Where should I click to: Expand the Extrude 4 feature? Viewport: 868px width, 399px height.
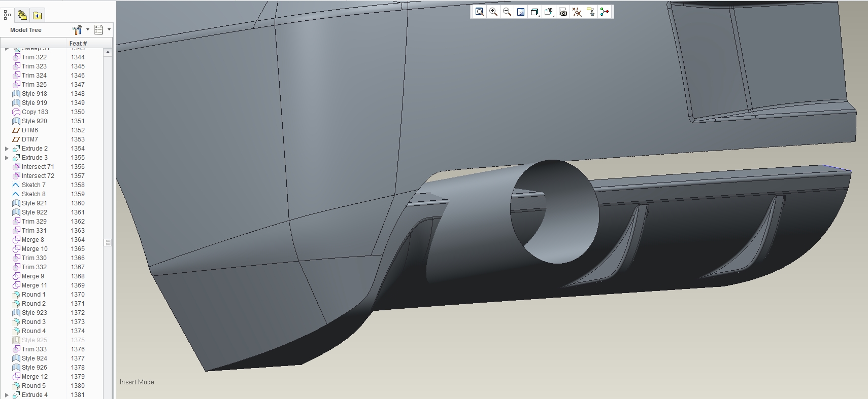click(x=7, y=395)
